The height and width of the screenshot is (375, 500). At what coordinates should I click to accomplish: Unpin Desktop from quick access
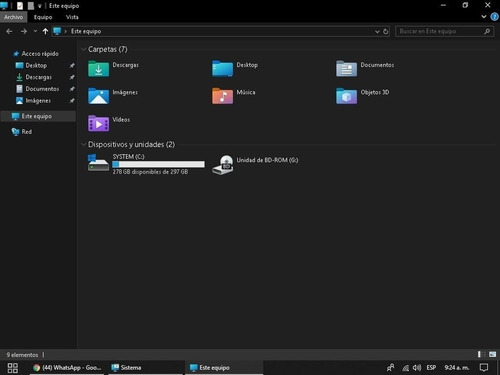tap(72, 65)
